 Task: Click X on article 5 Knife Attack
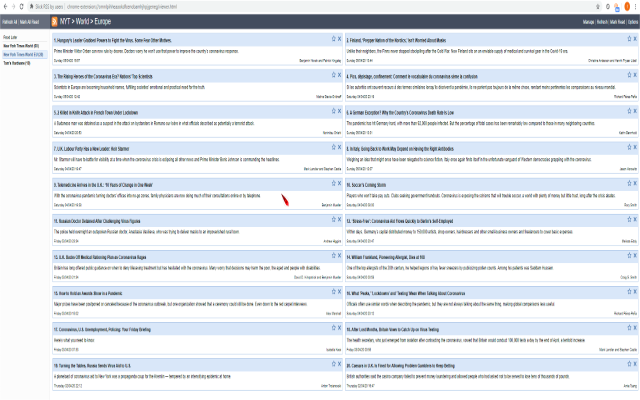(339, 111)
